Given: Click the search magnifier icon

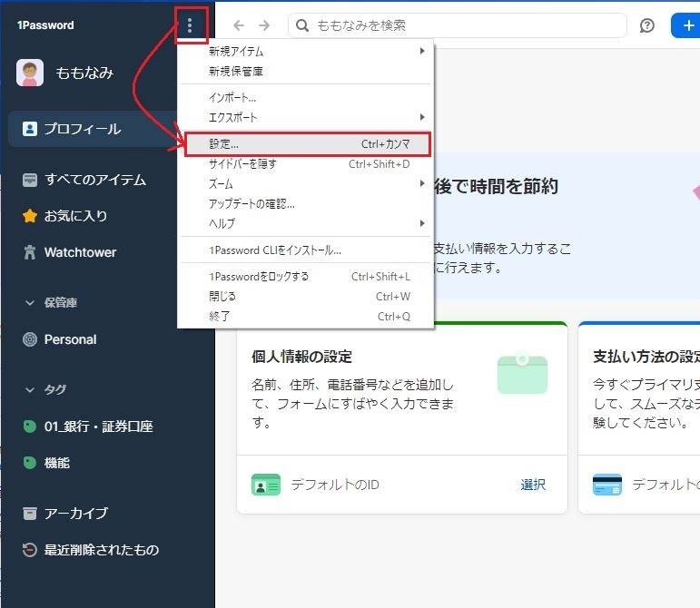Looking at the screenshot, I should [302, 25].
